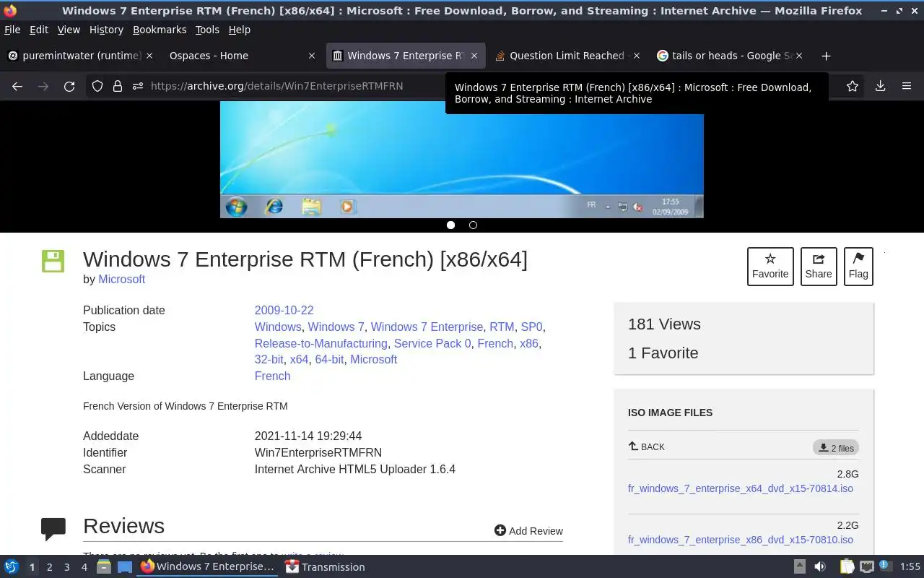Download the x86 ISO file link
Viewport: 924px width, 578px height.
point(740,540)
